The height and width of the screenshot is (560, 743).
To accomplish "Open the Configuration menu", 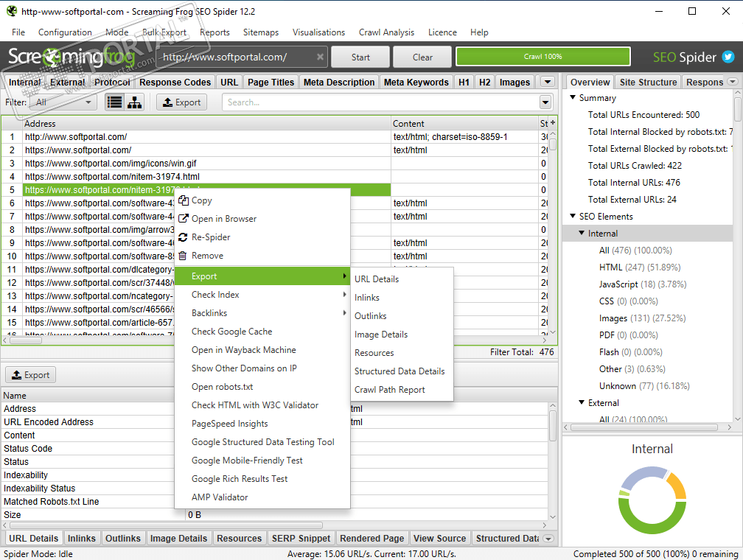I will pos(65,32).
